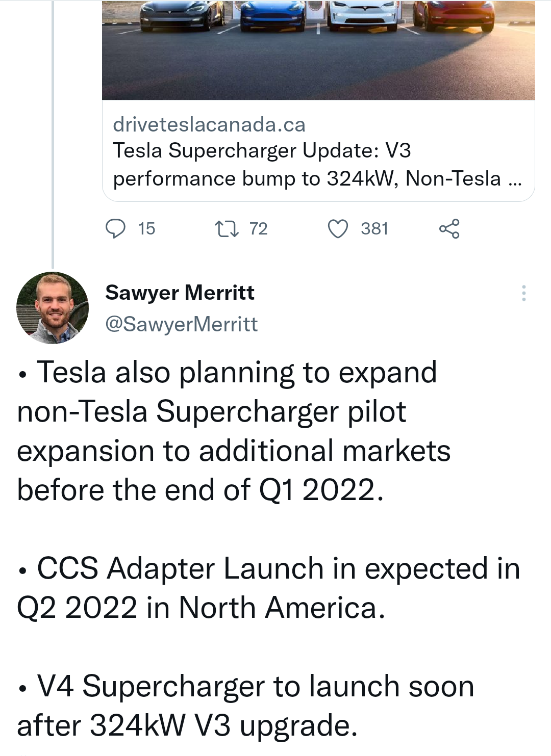Open Sawyer Merritt's profile picture
The height and width of the screenshot is (756, 551).
click(x=53, y=308)
